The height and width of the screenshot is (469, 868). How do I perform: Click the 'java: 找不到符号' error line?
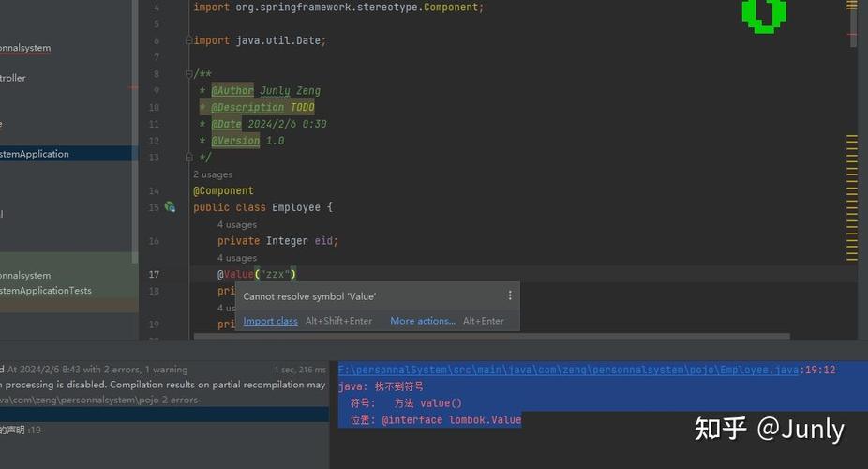click(381, 386)
